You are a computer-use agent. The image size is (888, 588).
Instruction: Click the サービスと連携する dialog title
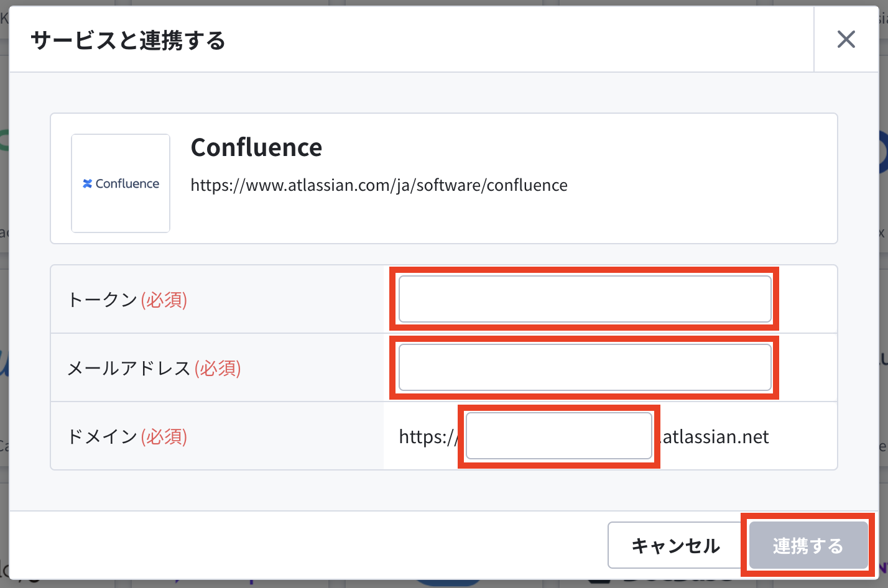click(x=128, y=40)
